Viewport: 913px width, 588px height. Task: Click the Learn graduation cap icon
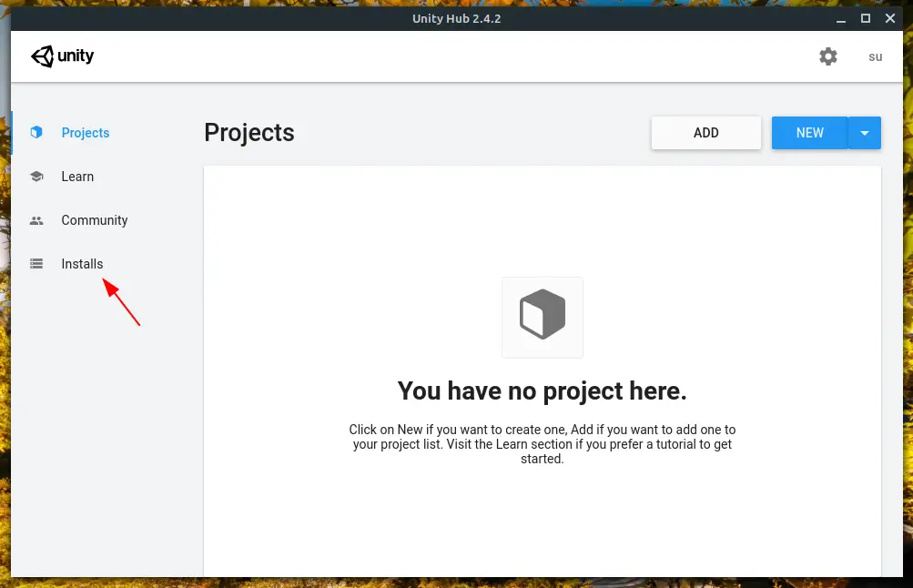coord(36,177)
